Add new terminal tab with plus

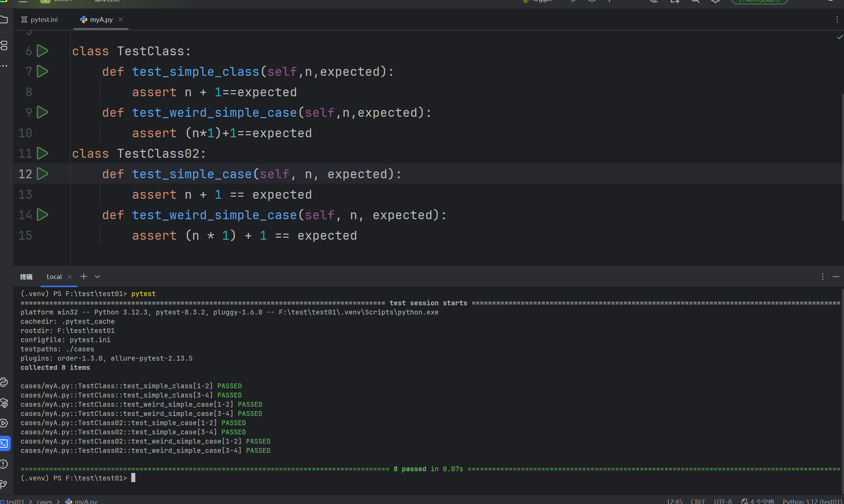[x=84, y=277]
